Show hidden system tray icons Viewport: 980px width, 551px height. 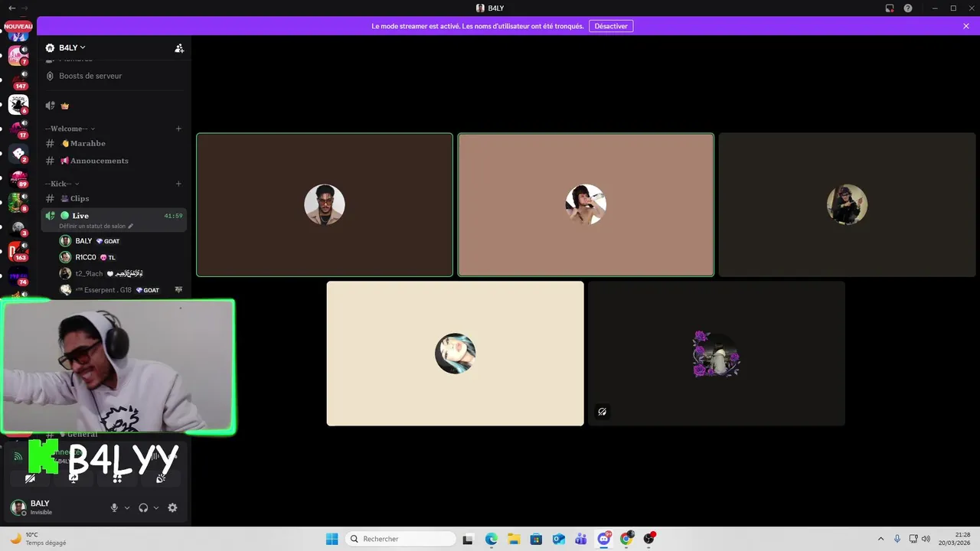tap(880, 539)
